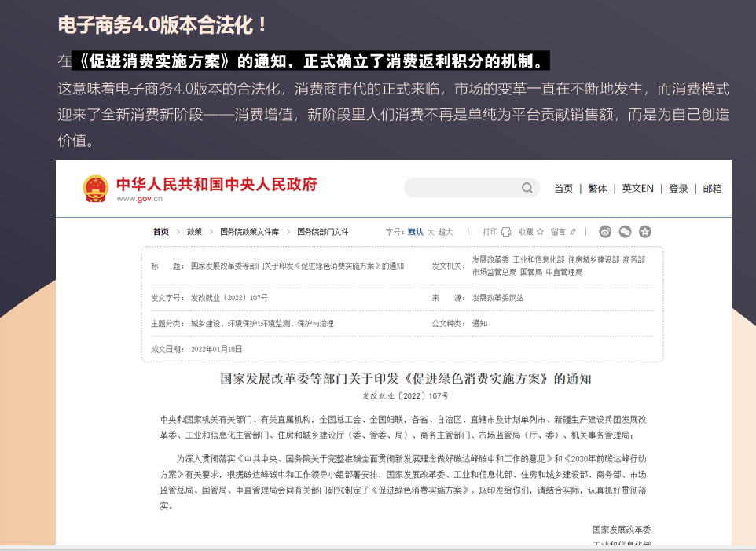Image resolution: width=756 pixels, height=551 pixels.
Task: Click the print (打印) printer icon
Action: (506, 232)
